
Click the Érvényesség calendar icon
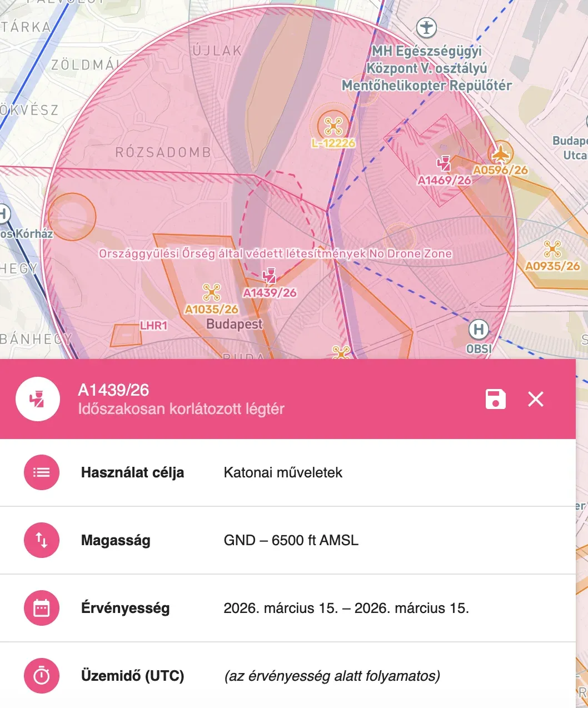(41, 608)
